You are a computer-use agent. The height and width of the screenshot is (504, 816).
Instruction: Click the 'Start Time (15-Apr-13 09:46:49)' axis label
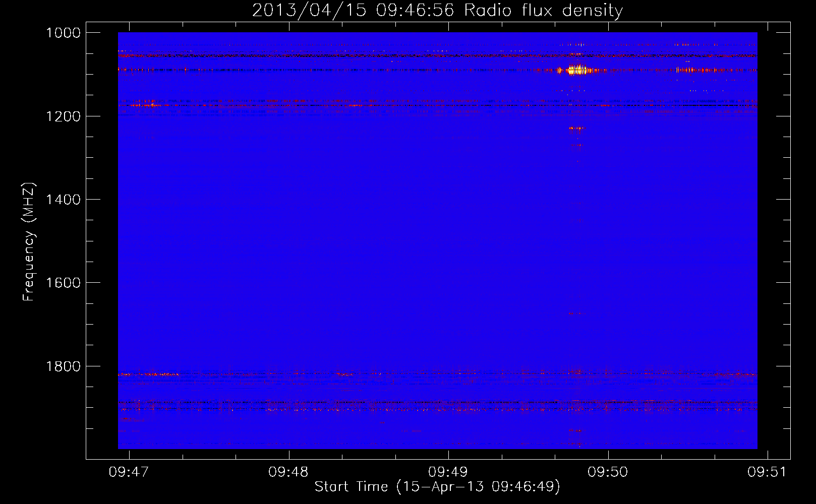pos(437,487)
